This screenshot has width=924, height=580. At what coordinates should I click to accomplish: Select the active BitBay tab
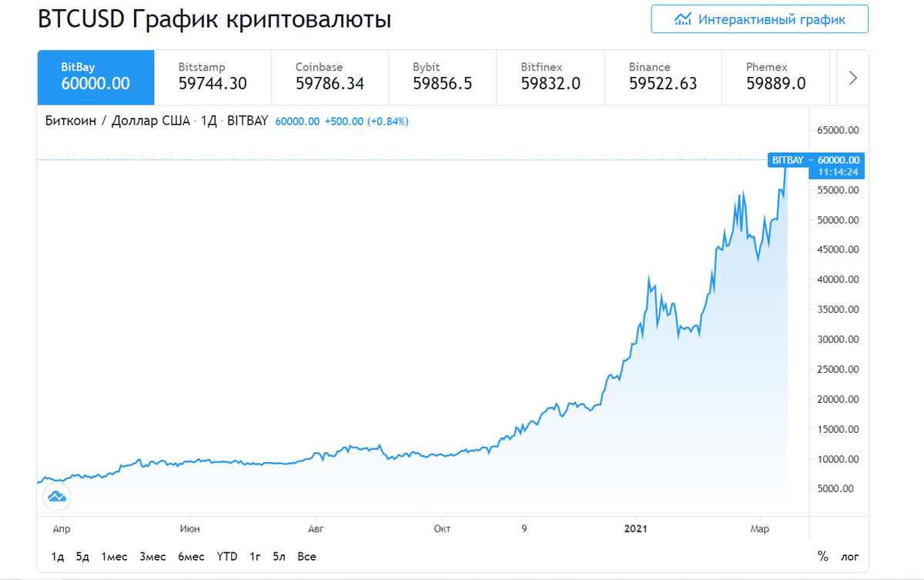tap(95, 76)
